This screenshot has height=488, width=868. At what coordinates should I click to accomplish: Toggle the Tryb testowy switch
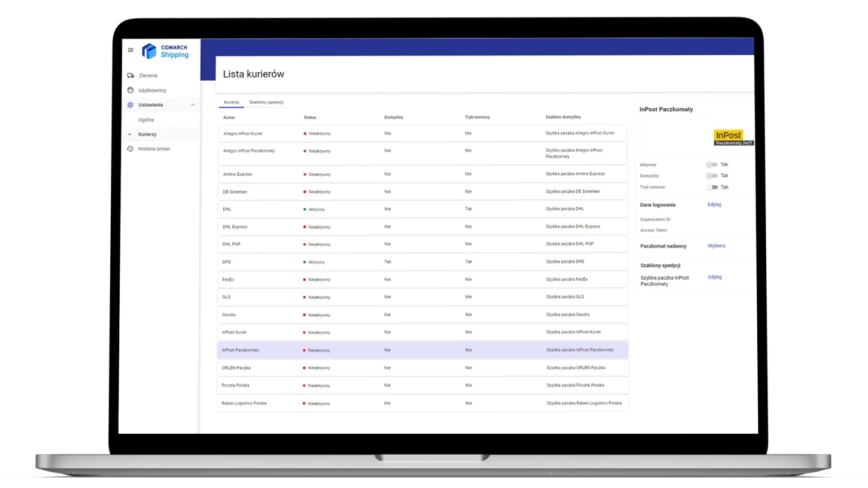(x=711, y=187)
